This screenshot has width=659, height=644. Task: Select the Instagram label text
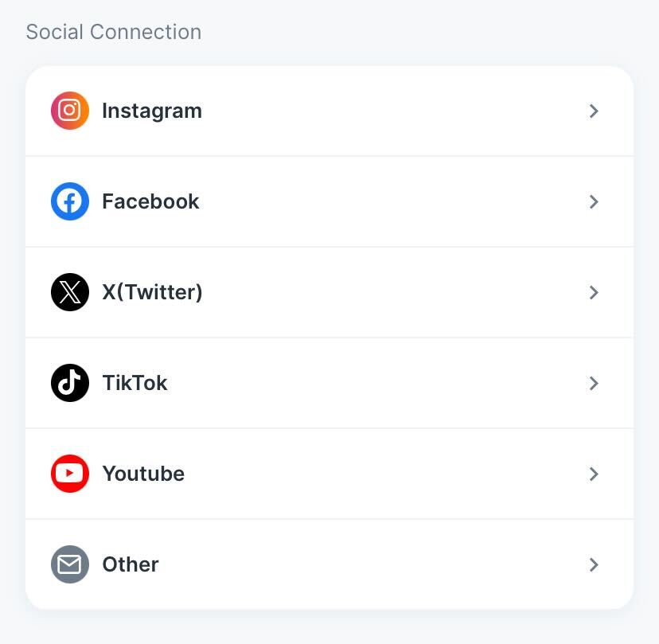(x=152, y=111)
